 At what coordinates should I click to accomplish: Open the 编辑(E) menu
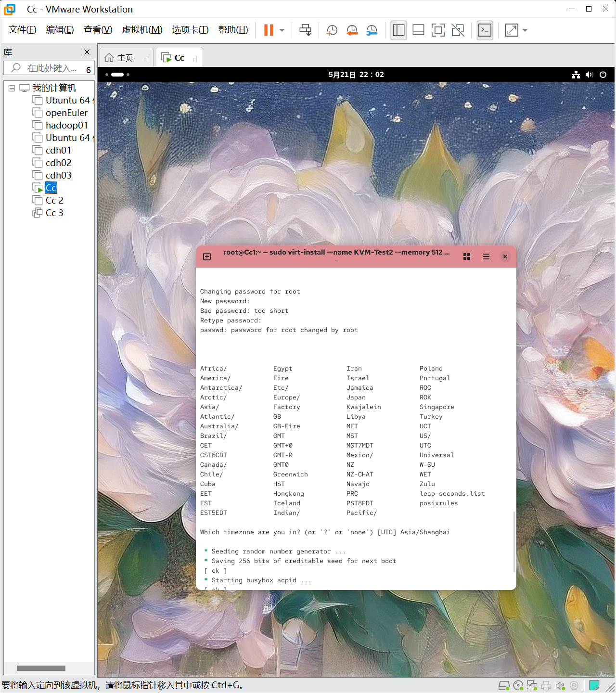click(x=60, y=30)
